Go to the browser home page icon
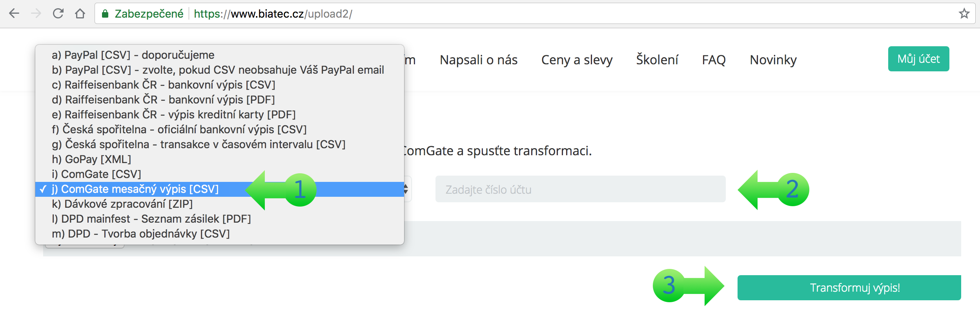Image resolution: width=980 pixels, height=323 pixels. 80,14
